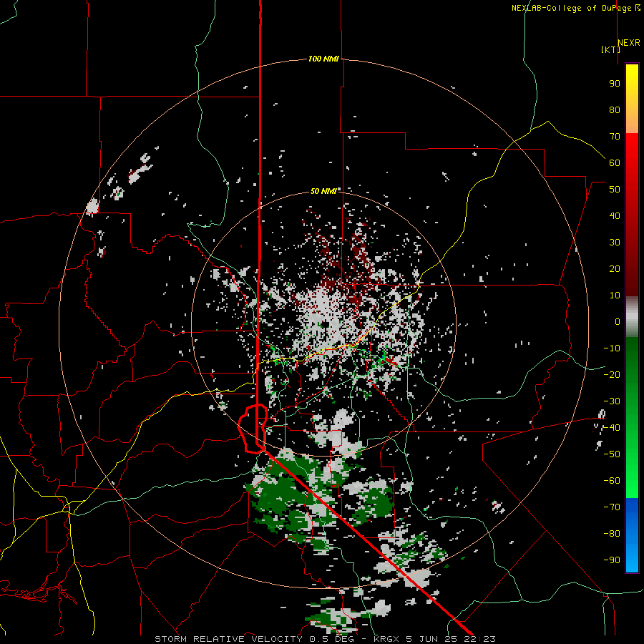
Task: Select the 30 value on the velocity scale
Action: click(x=615, y=243)
